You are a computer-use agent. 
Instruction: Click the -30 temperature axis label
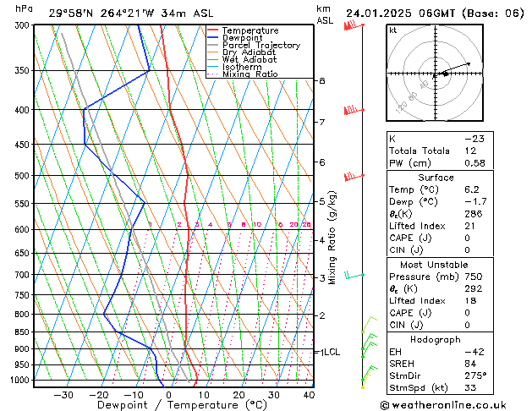pyautogui.click(x=63, y=395)
